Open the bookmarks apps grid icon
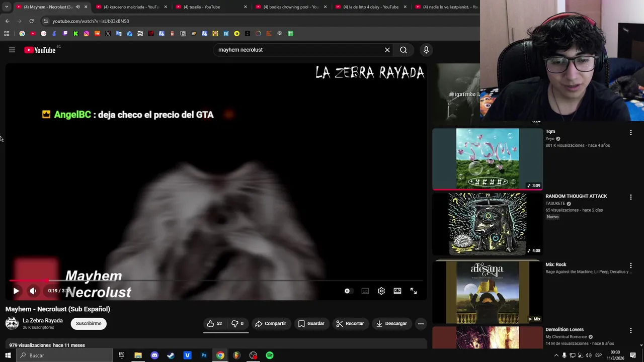Screen dimensions: 644x362 coord(7,34)
